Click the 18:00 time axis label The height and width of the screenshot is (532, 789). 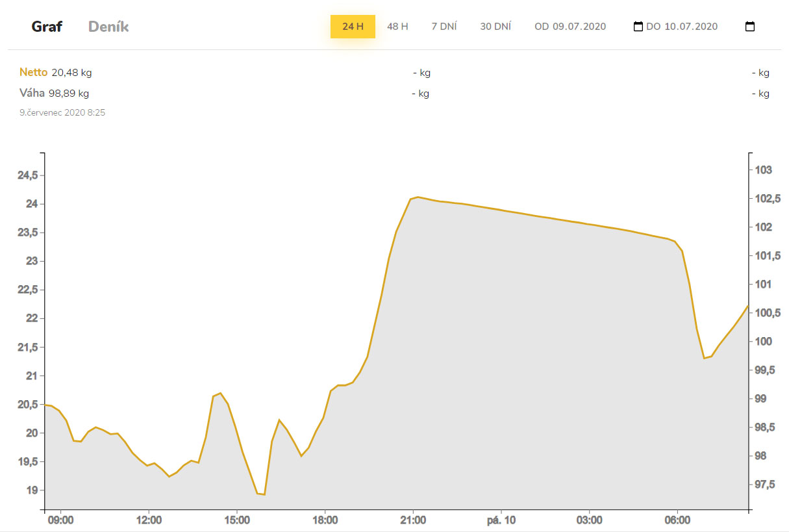click(x=325, y=521)
